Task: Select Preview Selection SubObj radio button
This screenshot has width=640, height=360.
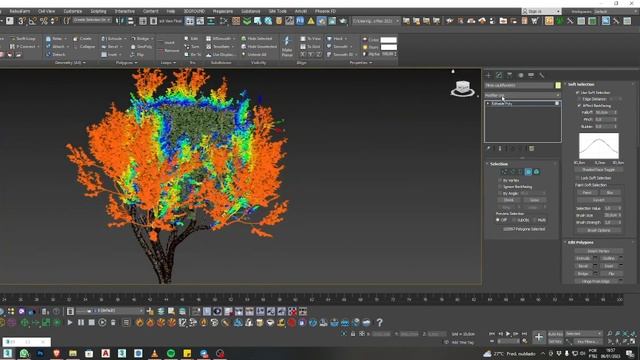Action: (x=514, y=220)
